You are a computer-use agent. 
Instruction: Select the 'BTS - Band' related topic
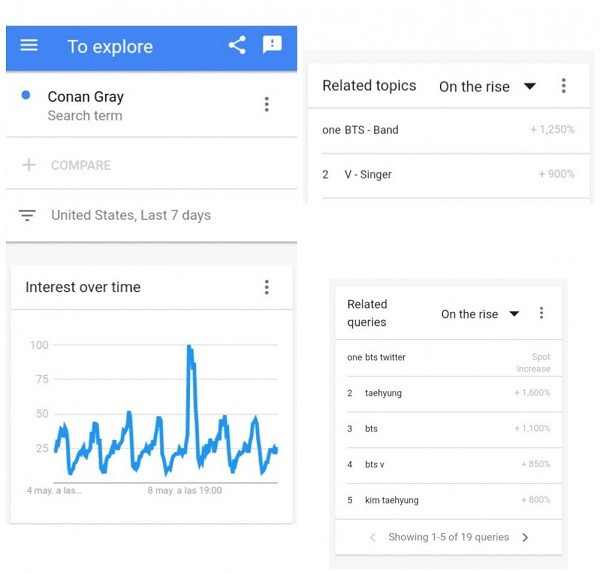(371, 130)
